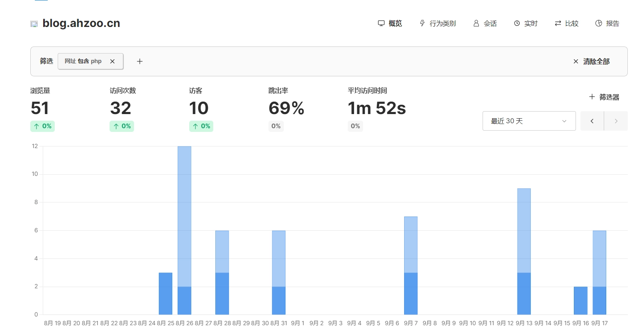Remove the 网址 包含 php filter chip
The width and height of the screenshot is (644, 331).
pos(112,61)
